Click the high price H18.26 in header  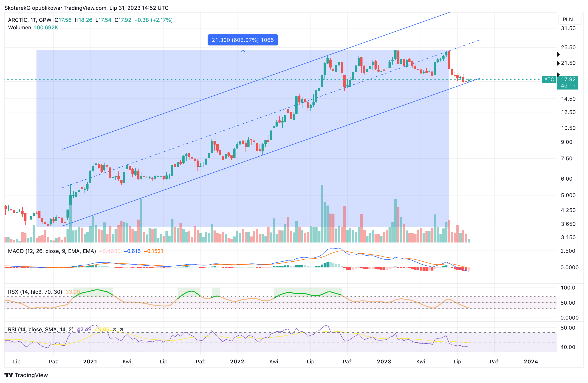coord(83,20)
